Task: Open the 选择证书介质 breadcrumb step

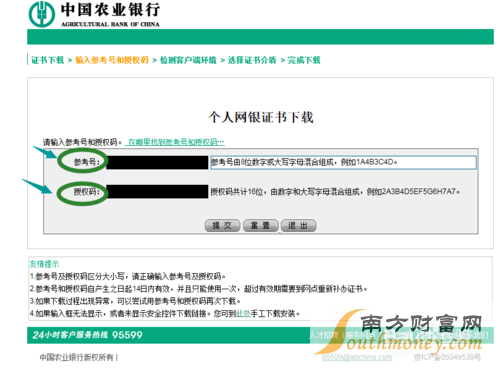Action: pos(252,60)
